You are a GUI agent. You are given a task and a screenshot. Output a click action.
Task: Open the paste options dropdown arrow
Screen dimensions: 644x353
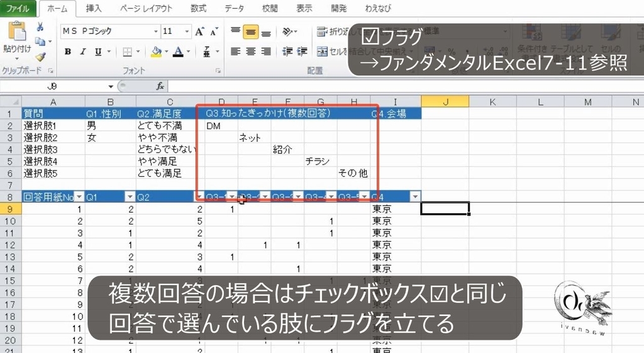[17, 59]
